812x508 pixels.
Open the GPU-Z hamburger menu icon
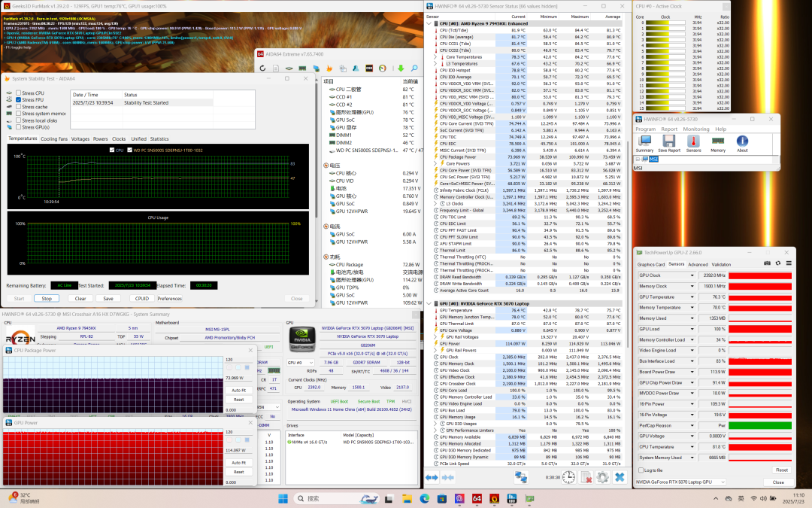click(789, 263)
